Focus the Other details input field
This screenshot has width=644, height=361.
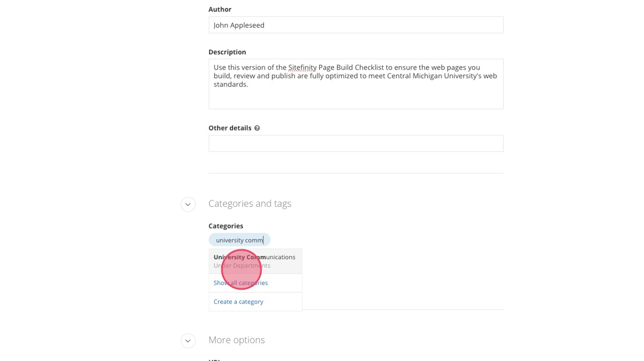356,143
